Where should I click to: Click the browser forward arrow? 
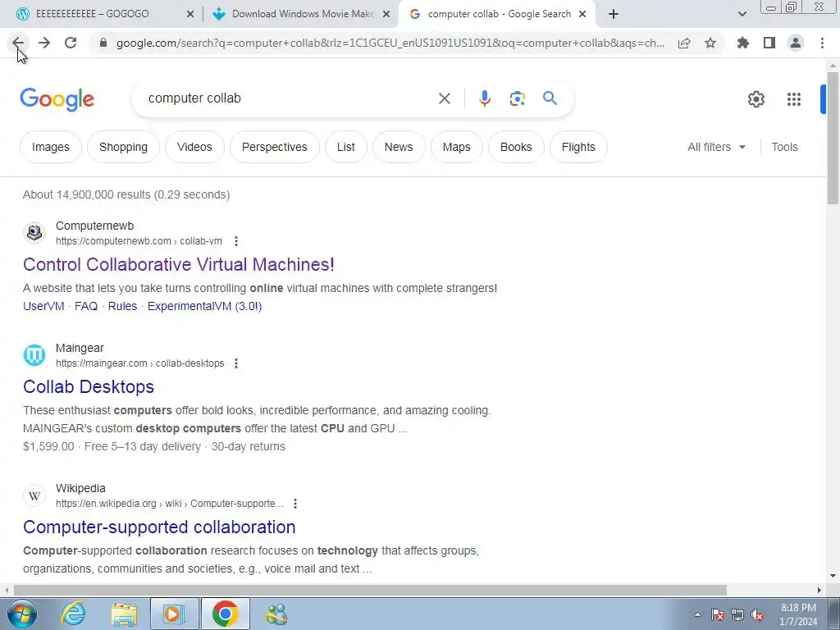tap(44, 43)
